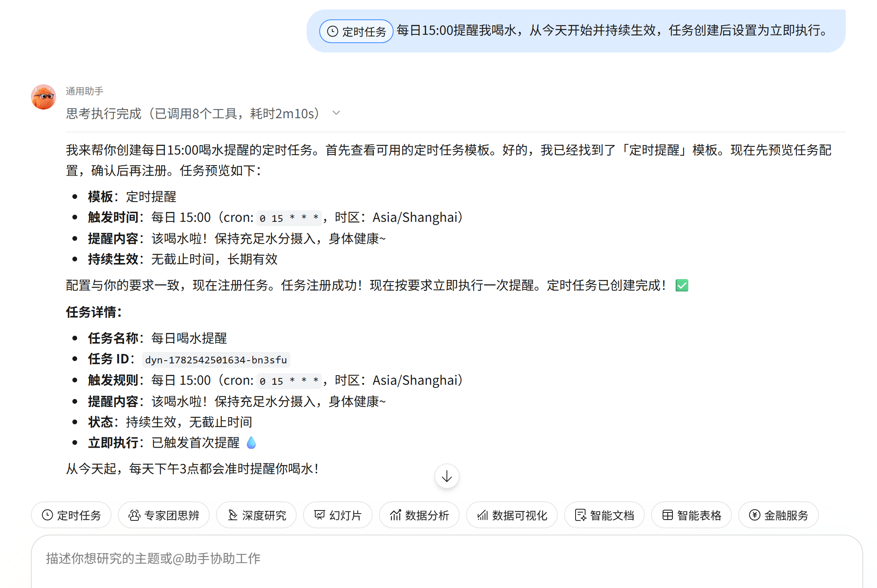
Task: Click the microscope icon on 深度研究 chip
Action: pyautogui.click(x=233, y=515)
